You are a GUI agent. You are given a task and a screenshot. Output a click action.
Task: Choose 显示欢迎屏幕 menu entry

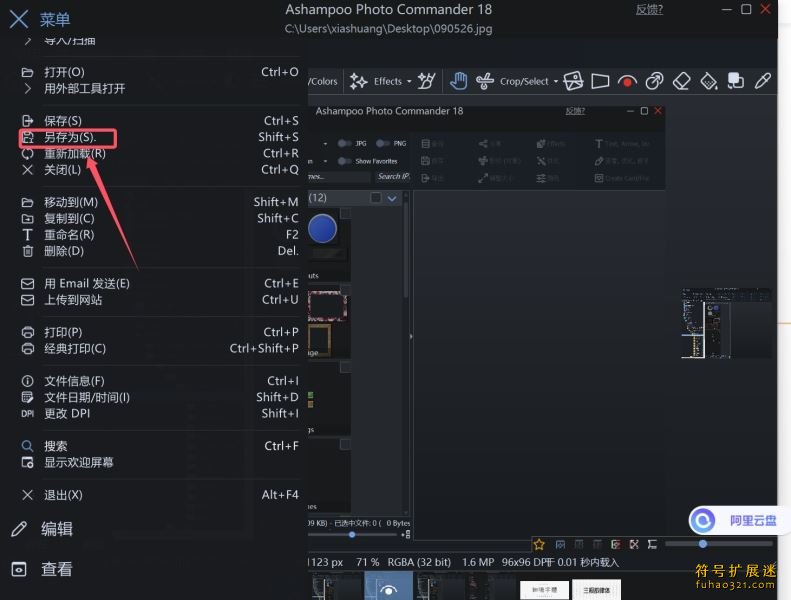(160, 462)
